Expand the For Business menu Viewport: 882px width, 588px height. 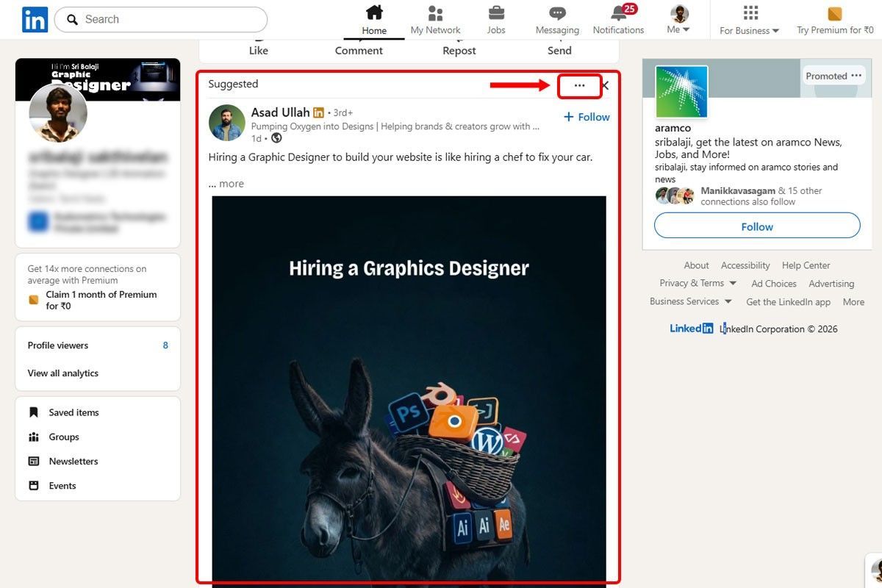click(750, 20)
